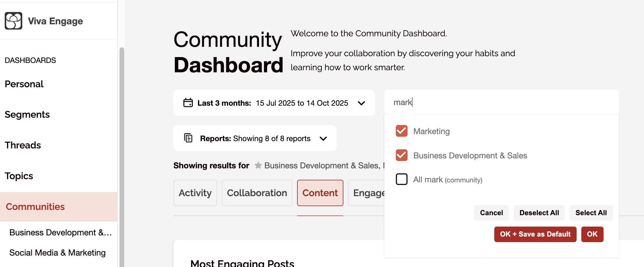Click Deselect All button

tap(539, 213)
